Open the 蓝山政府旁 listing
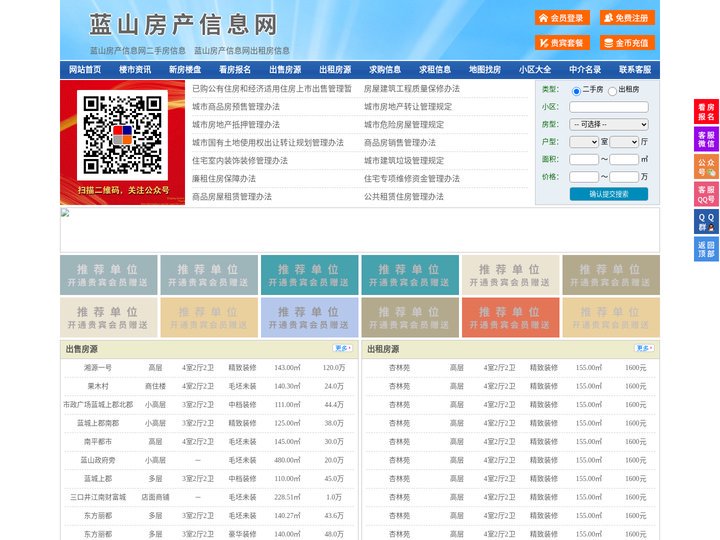 coord(98,460)
